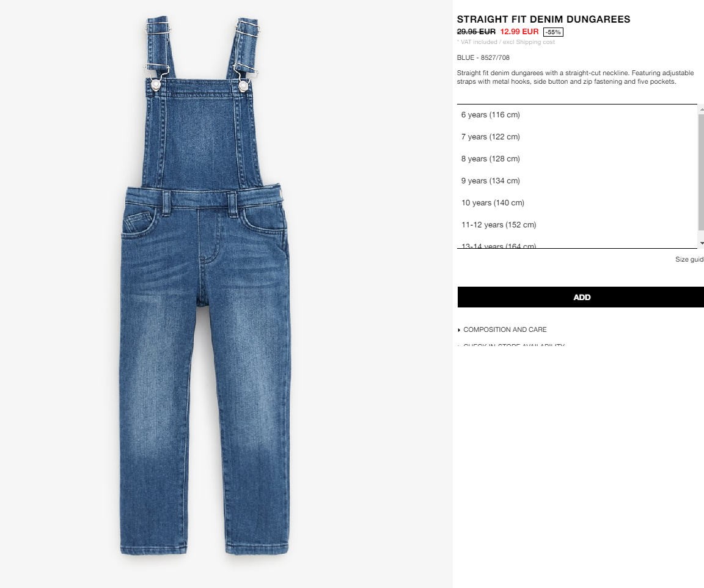Click the denim dungarees product image

click(x=205, y=285)
